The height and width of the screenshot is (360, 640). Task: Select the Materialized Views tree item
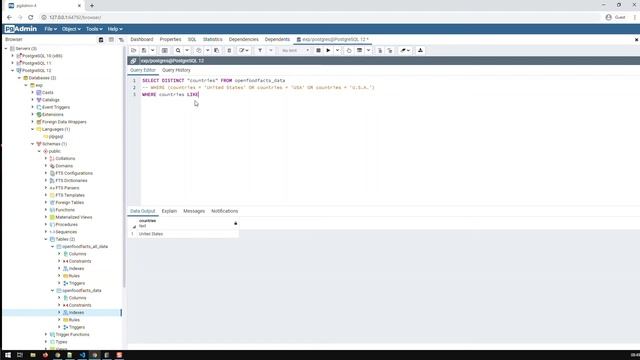click(x=73, y=217)
